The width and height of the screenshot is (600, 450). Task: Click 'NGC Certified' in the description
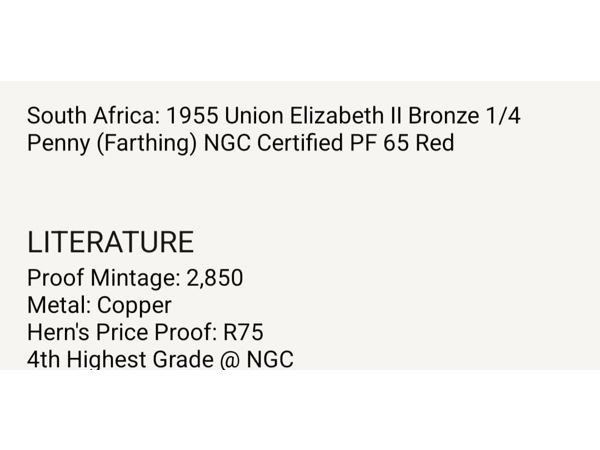click(x=273, y=143)
